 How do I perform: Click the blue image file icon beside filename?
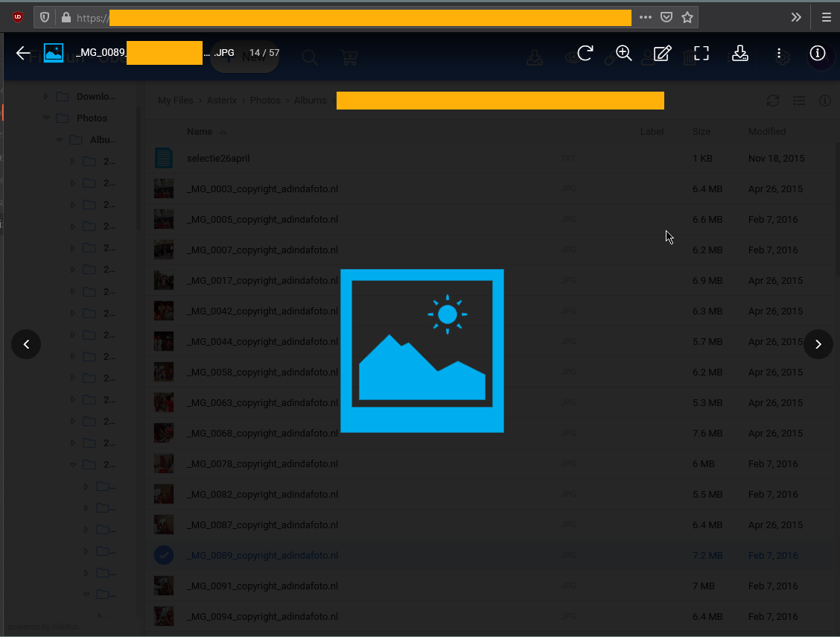[x=54, y=53]
